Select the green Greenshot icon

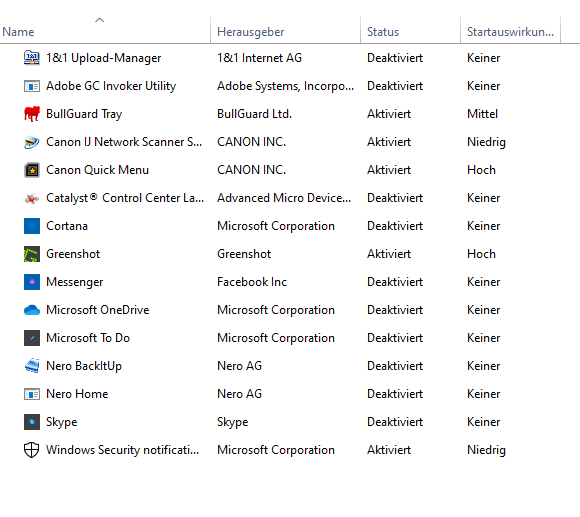click(32, 254)
